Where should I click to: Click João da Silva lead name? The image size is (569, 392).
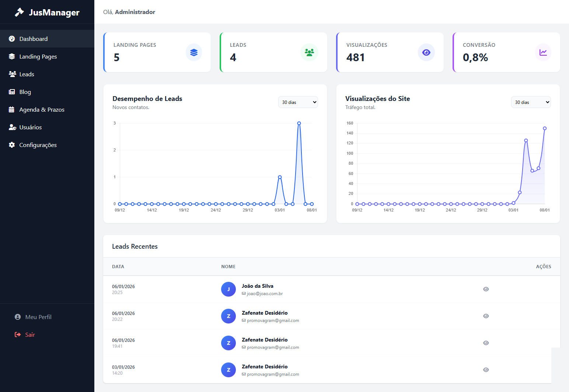coord(257,286)
